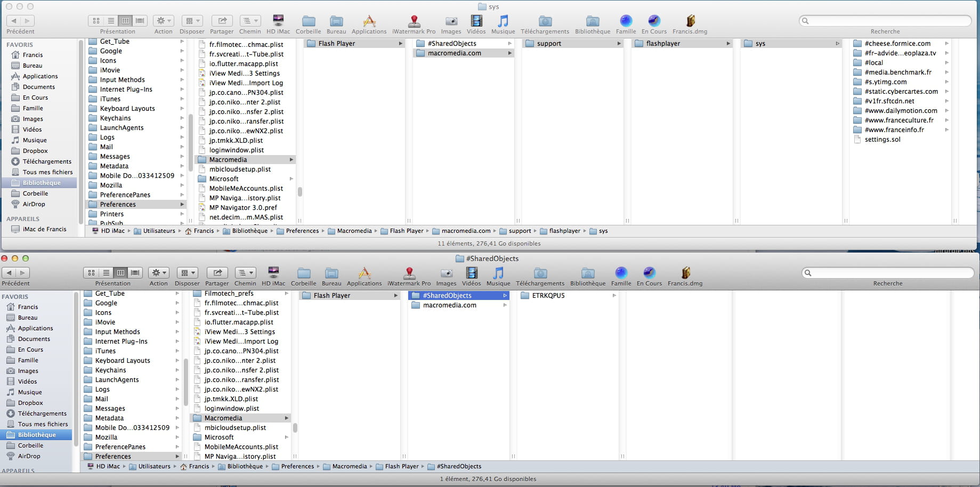
Task: Open Images toolbar icon in top window
Action: (451, 21)
